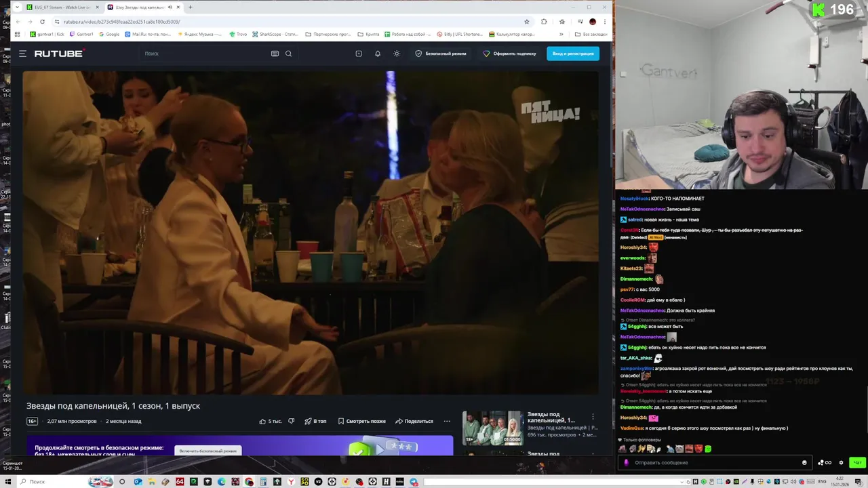Open Партнерские прог... bookmarks folder
The width and height of the screenshot is (868, 488).
328,35
